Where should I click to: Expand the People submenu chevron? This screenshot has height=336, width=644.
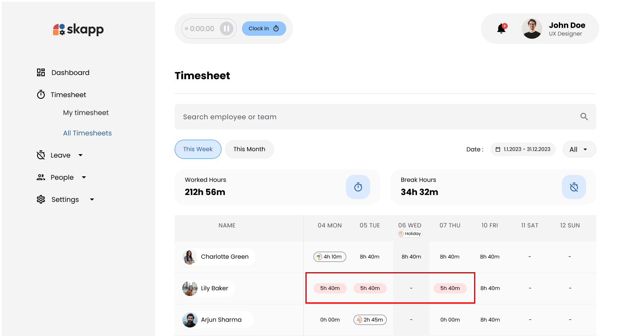[83, 177]
